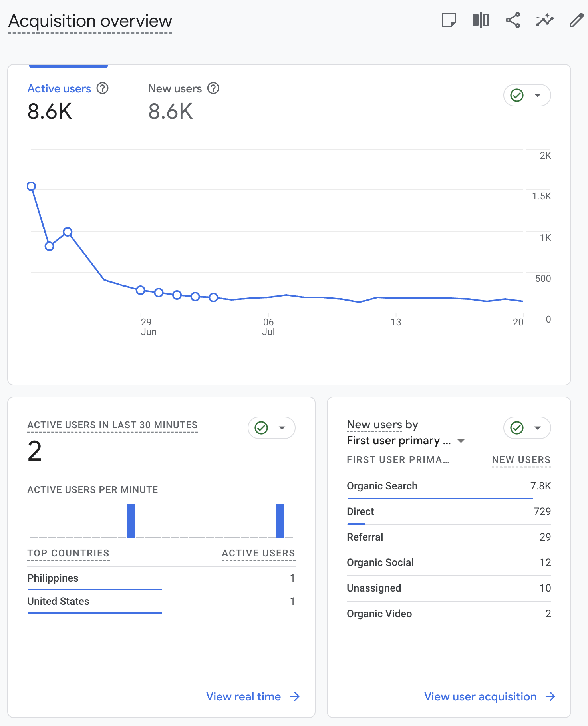Open dropdown arrow in realtime card
Viewport: 588px width, 726px height.
(282, 428)
